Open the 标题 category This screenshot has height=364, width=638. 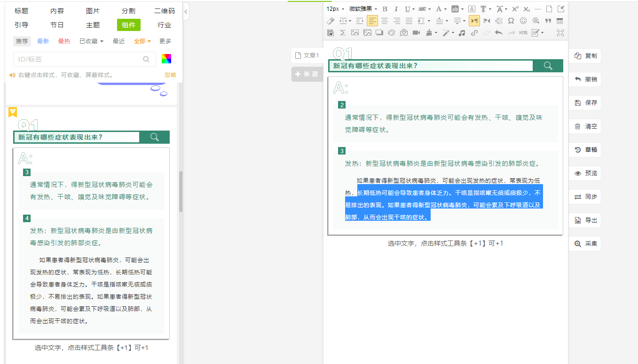[21, 11]
